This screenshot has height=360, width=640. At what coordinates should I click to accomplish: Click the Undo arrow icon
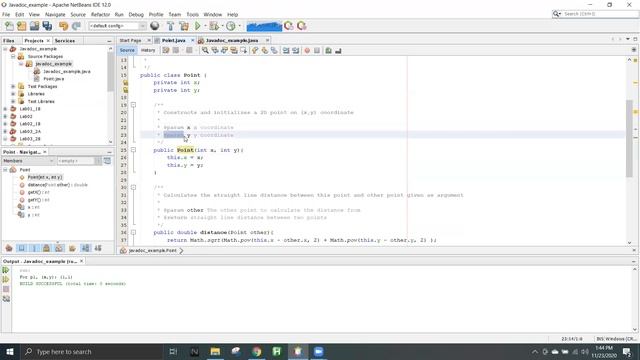point(63,26)
